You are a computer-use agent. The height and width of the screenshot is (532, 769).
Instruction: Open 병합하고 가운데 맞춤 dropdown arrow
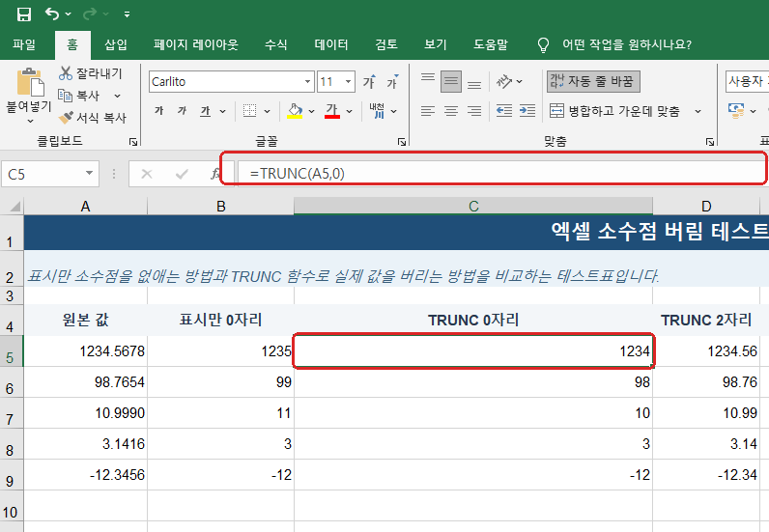click(x=698, y=111)
